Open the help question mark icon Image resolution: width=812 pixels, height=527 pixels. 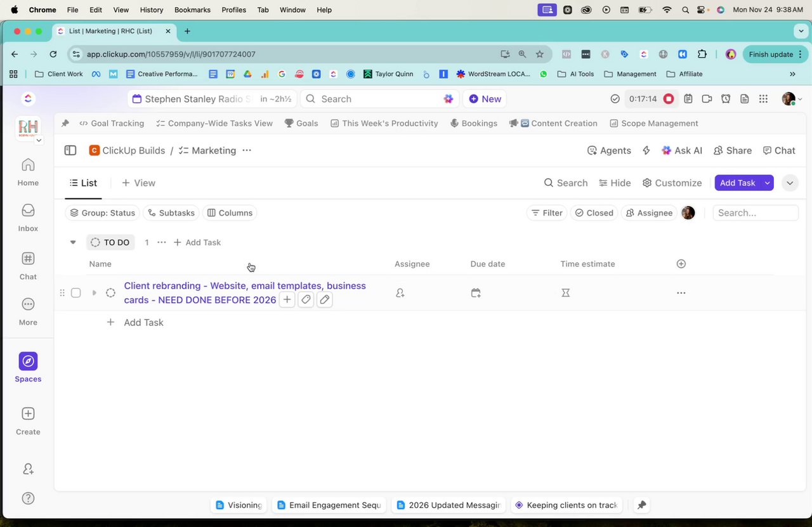(x=28, y=498)
